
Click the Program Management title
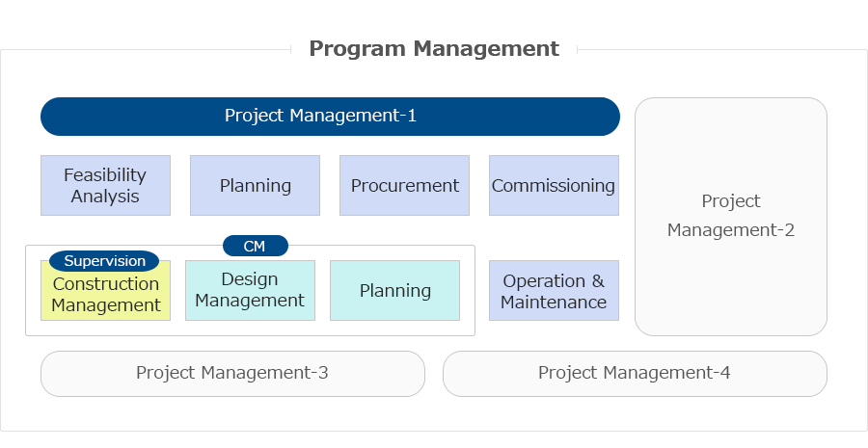coord(434,49)
